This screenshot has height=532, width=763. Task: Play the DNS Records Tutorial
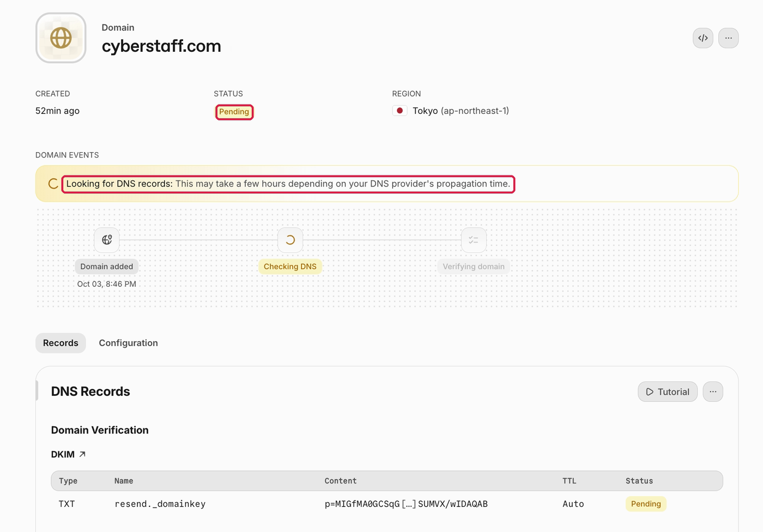tap(668, 392)
